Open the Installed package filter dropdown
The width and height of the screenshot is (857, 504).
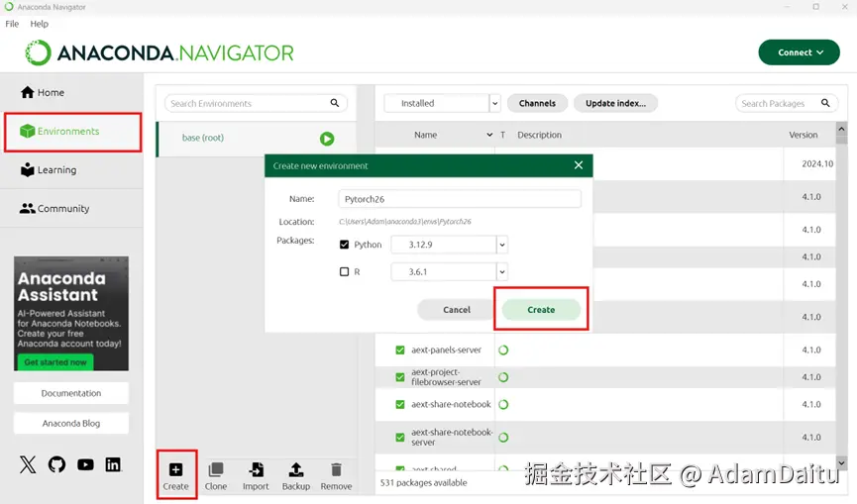(x=442, y=103)
